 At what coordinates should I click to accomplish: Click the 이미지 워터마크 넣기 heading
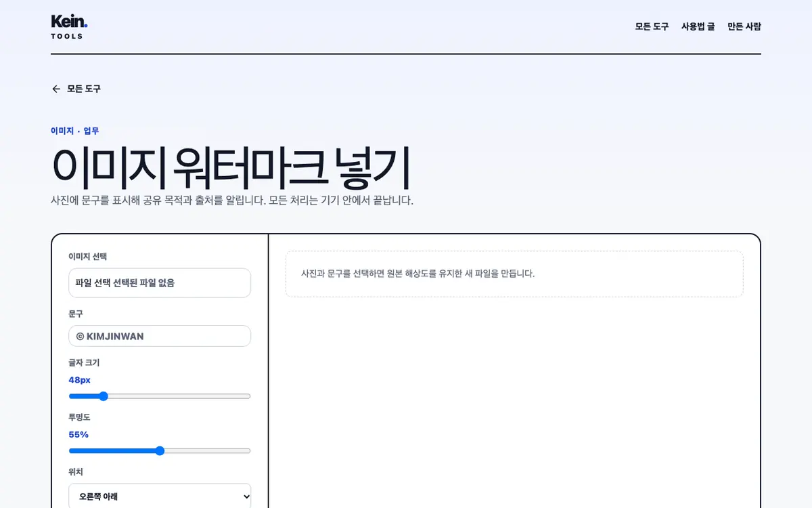[x=231, y=167]
